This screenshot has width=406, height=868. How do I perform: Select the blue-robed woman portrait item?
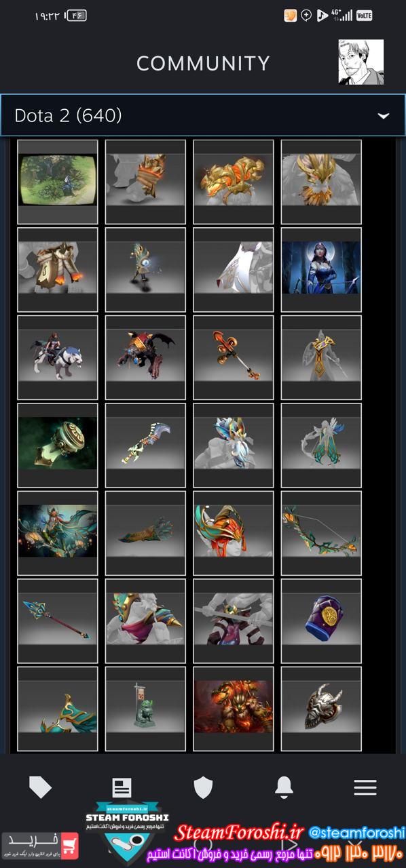click(x=321, y=269)
